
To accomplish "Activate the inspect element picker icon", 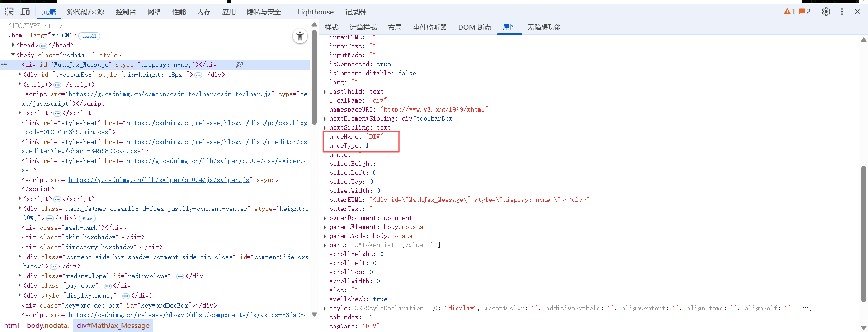I will [9, 12].
